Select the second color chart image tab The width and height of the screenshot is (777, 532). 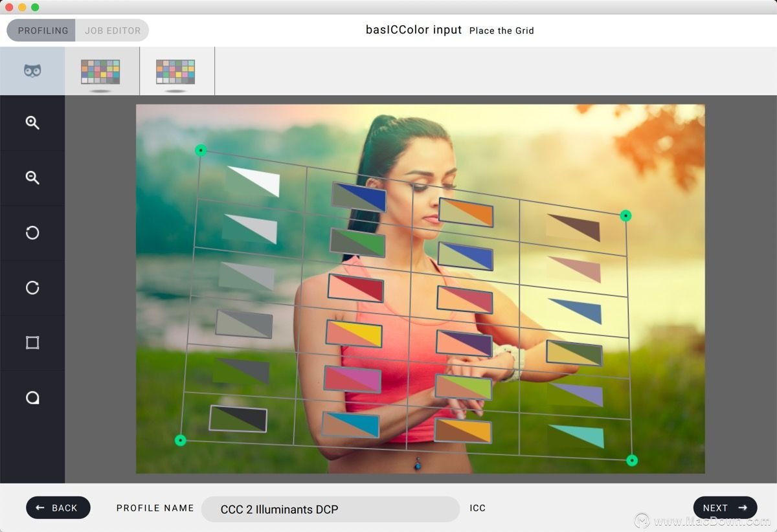[175, 72]
